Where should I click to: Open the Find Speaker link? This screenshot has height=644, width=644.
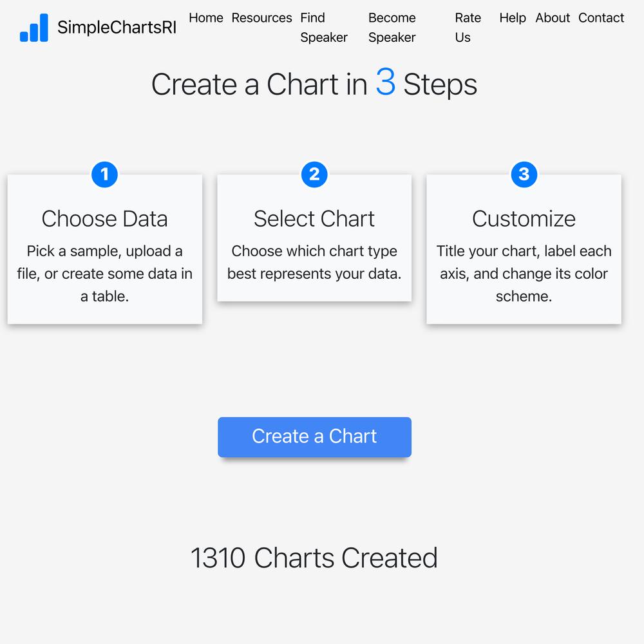(x=324, y=28)
